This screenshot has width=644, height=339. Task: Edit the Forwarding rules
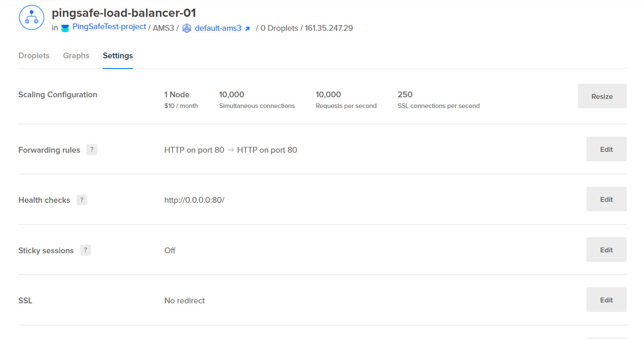[606, 149]
